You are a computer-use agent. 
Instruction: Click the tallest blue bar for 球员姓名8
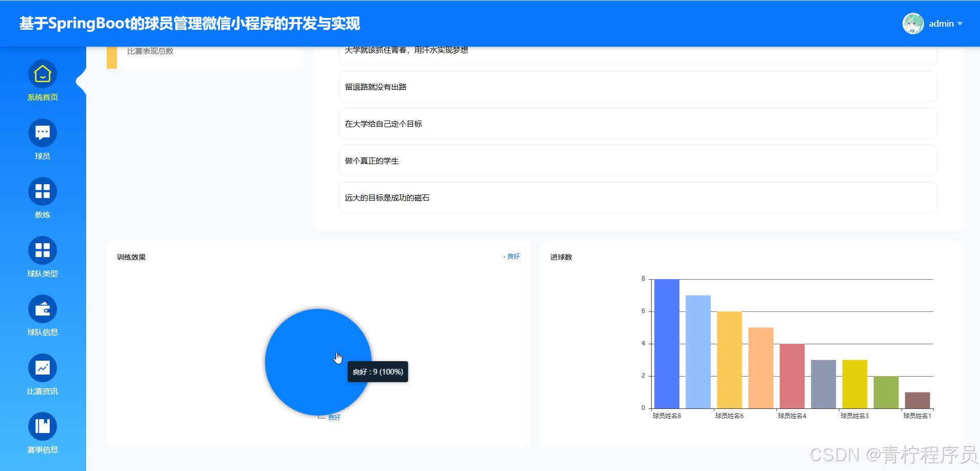pos(667,344)
